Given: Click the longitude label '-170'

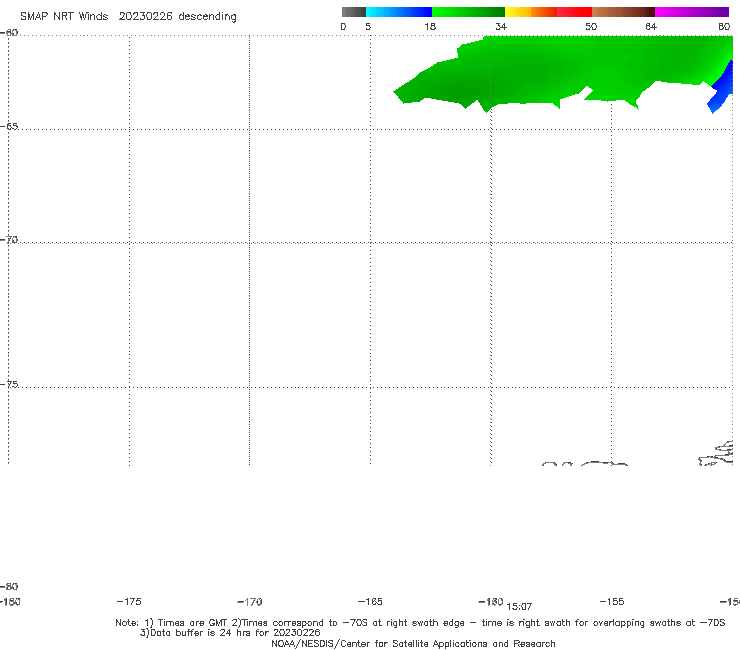Looking at the screenshot, I should [250, 602].
